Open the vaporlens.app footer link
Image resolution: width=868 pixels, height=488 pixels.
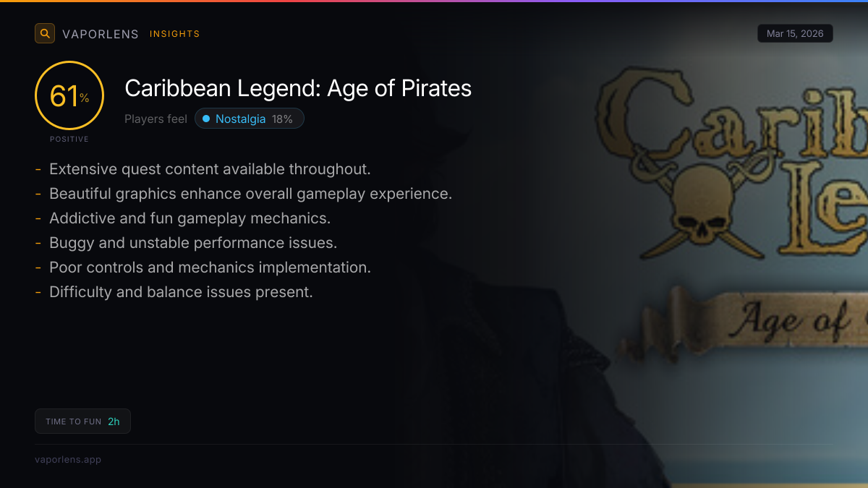click(68, 459)
